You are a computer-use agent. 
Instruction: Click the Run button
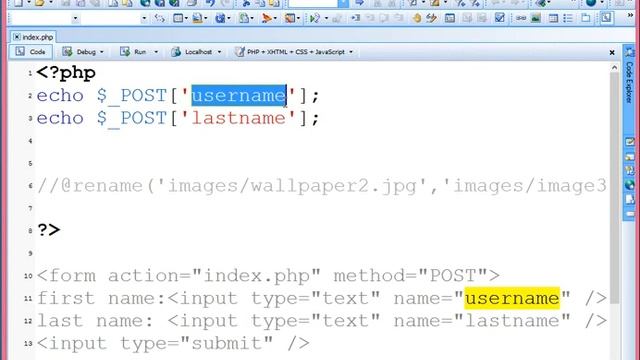[x=133, y=52]
